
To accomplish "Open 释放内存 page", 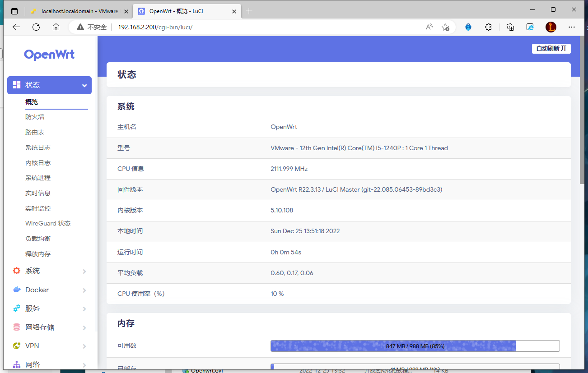I will coord(38,254).
